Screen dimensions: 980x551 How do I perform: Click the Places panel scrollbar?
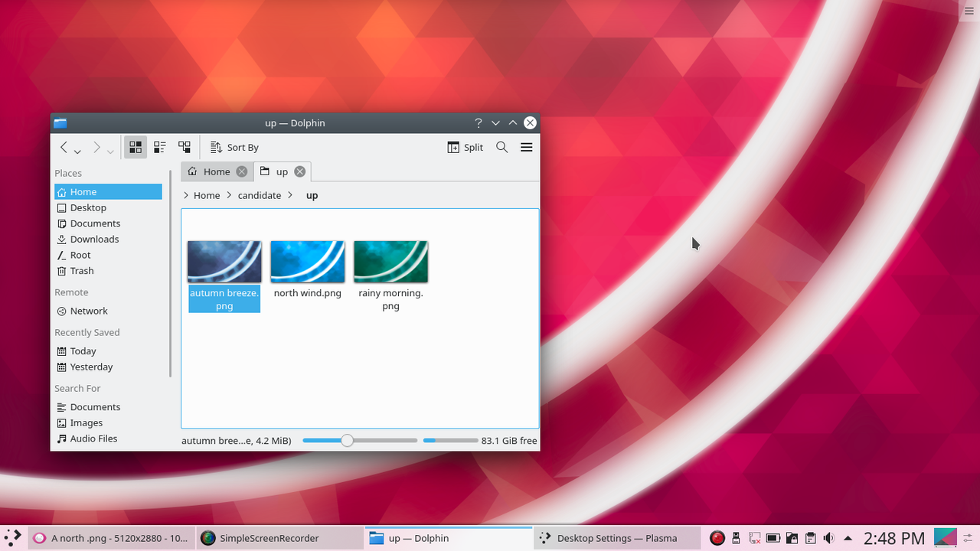pos(170,272)
